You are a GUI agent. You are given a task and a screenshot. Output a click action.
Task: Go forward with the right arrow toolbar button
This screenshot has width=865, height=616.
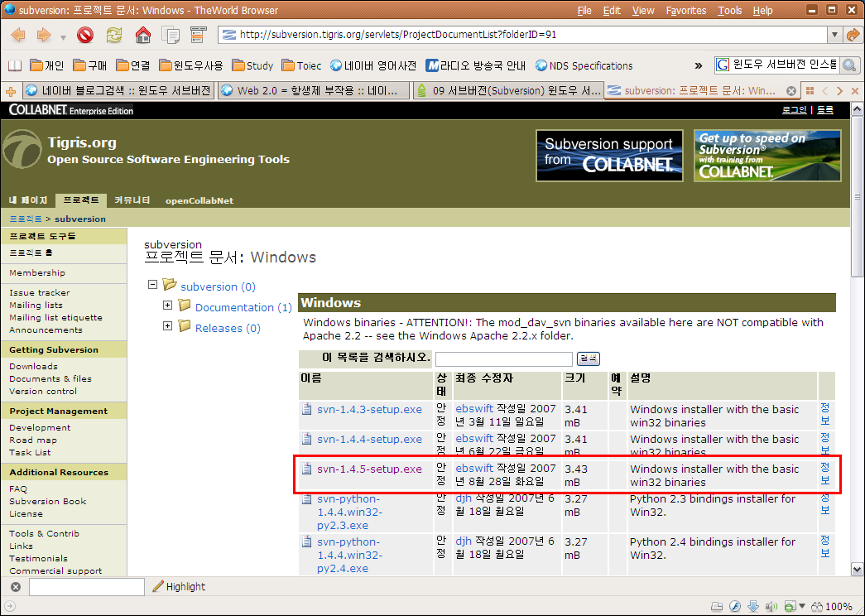click(x=43, y=36)
